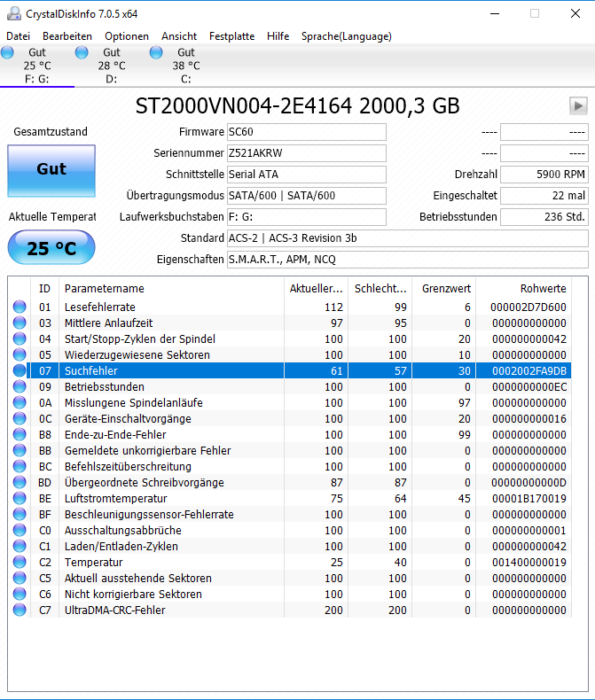Click the next disk arrow button
Screen dimensions: 595x700
(578, 106)
